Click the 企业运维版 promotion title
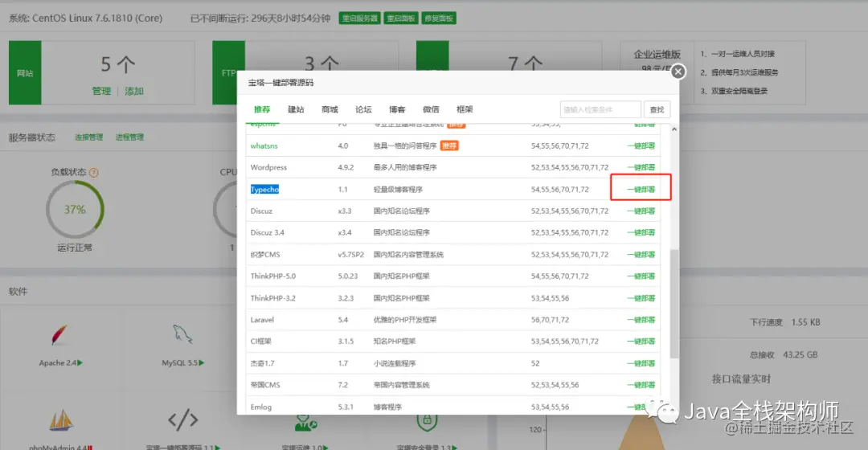 657,55
